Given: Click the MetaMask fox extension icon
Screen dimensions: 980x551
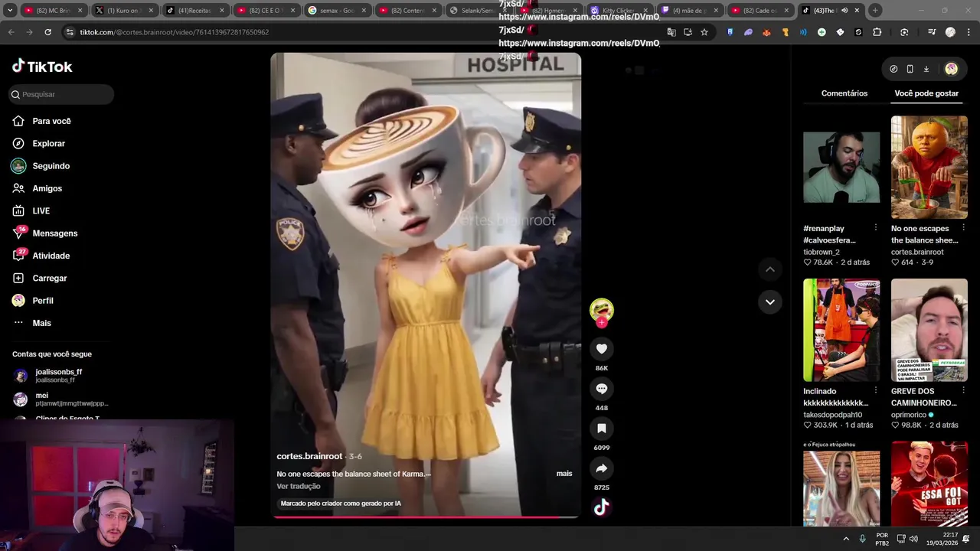Looking at the screenshot, I should pos(766,32).
